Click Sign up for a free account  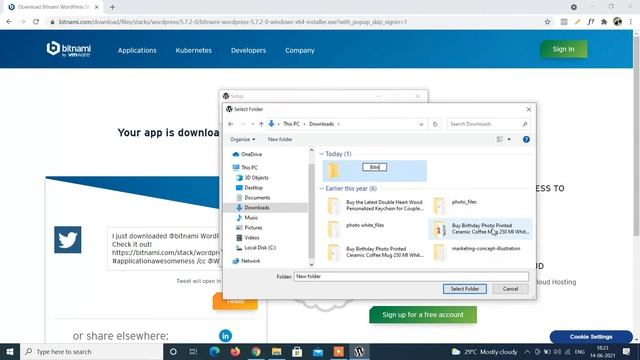tap(423, 315)
